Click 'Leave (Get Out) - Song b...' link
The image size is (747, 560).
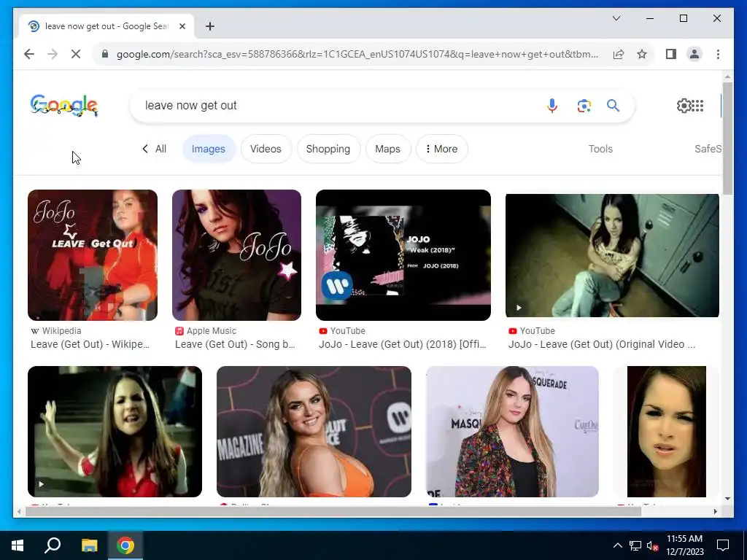(235, 344)
